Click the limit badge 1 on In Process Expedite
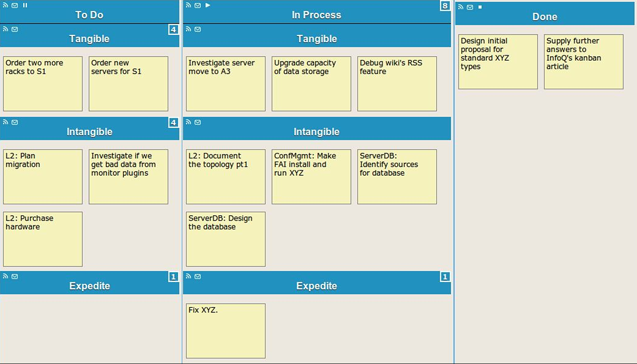 (445, 277)
